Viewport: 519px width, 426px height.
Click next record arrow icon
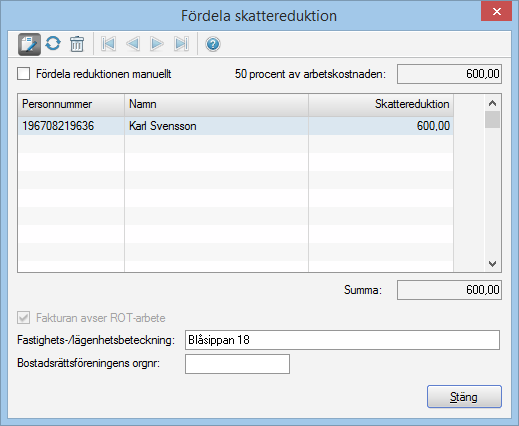coord(157,44)
